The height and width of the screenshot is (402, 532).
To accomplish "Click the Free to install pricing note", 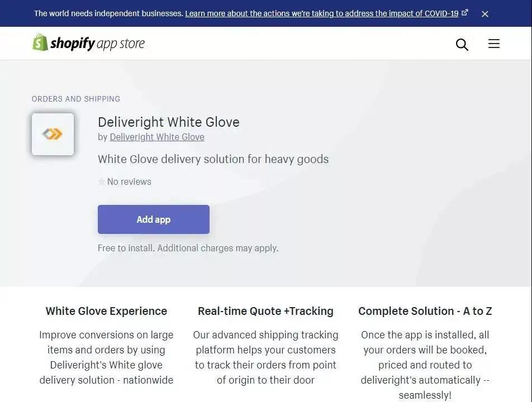I will (x=188, y=248).
